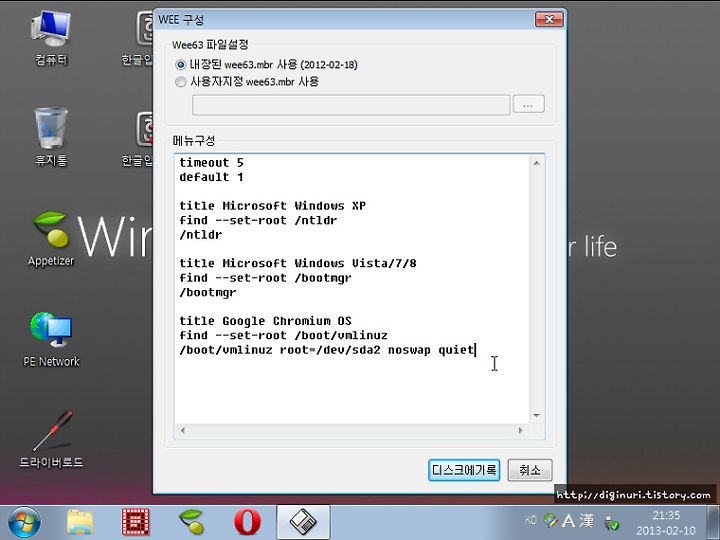Select the floppy disk taskbar program

pos(303,523)
